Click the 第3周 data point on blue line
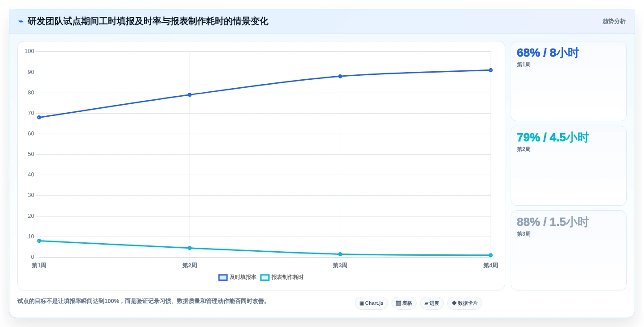 pyautogui.click(x=340, y=76)
